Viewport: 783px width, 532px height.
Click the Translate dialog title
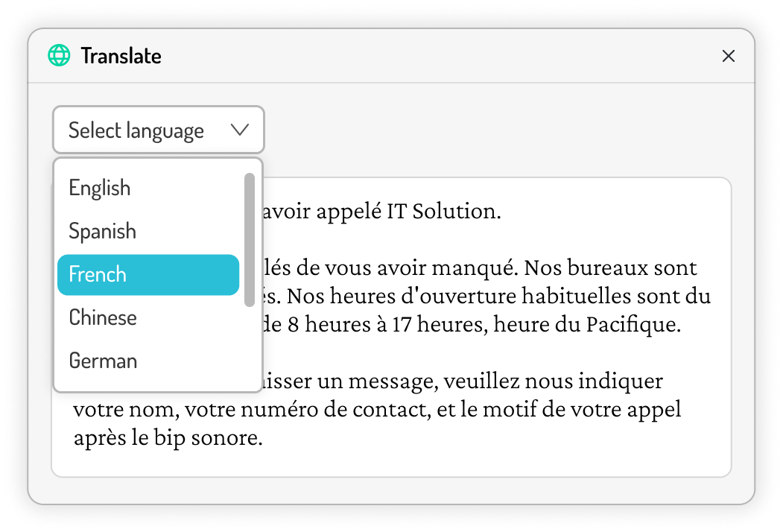tap(123, 55)
